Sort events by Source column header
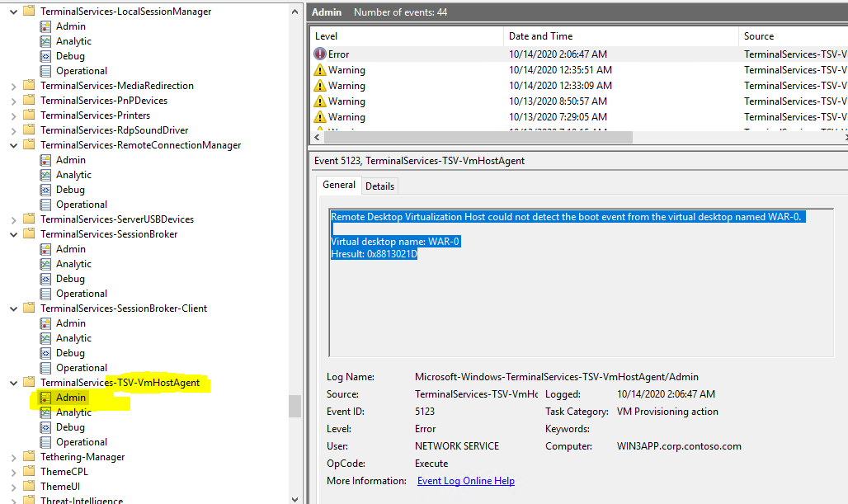This screenshot has width=848, height=504. tap(793, 36)
